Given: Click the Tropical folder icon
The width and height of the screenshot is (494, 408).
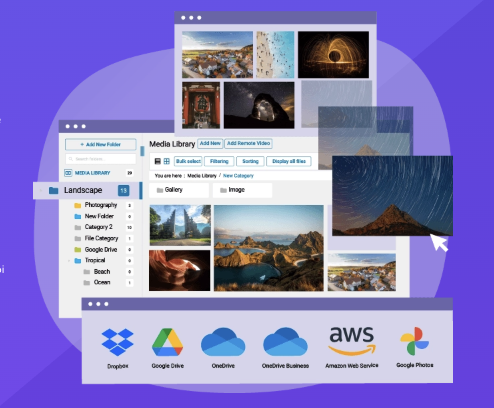Looking at the screenshot, I should [78, 261].
